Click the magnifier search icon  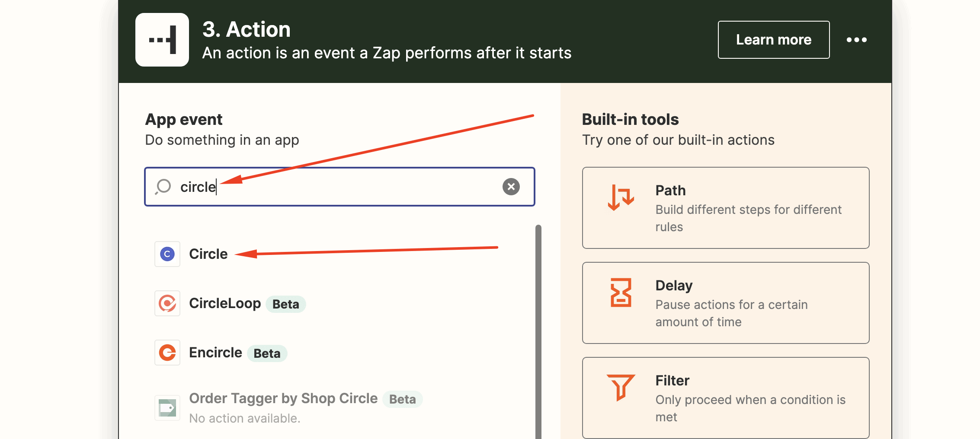coord(163,187)
